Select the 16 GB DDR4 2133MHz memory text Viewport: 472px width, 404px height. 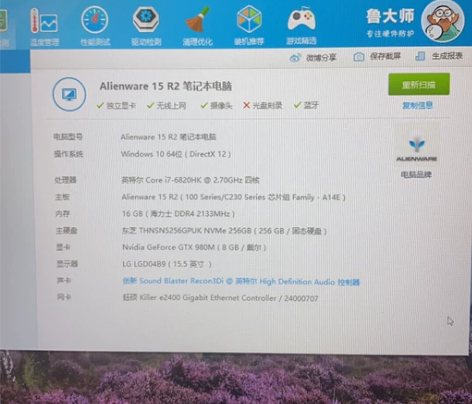point(178,214)
